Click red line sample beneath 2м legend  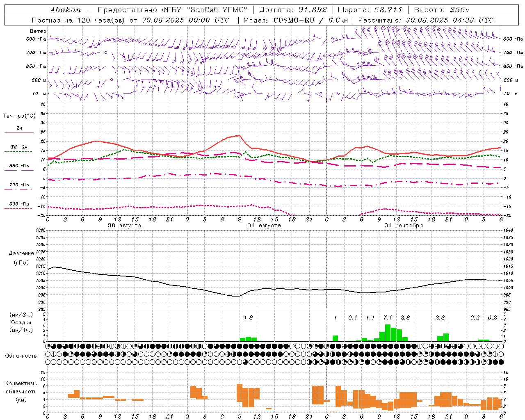click(x=18, y=132)
